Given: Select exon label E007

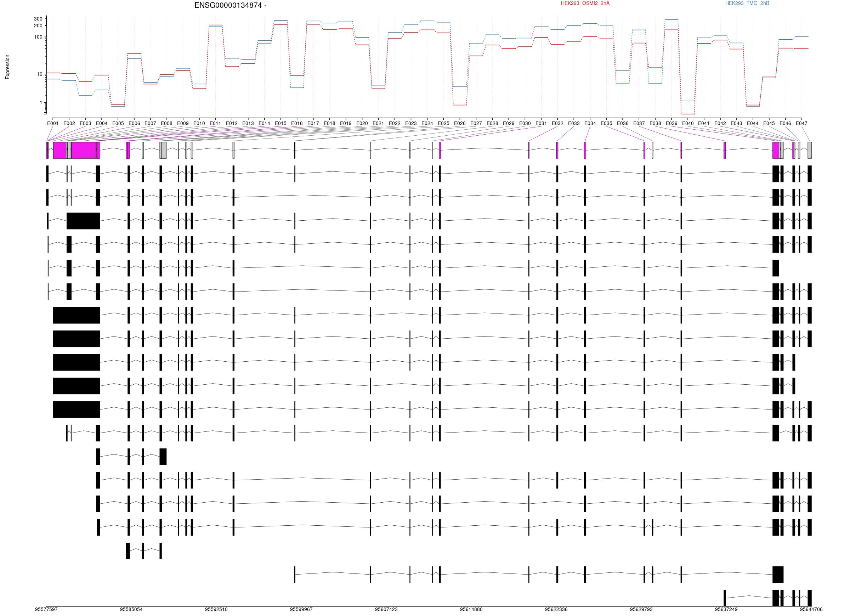Looking at the screenshot, I should 150,123.
